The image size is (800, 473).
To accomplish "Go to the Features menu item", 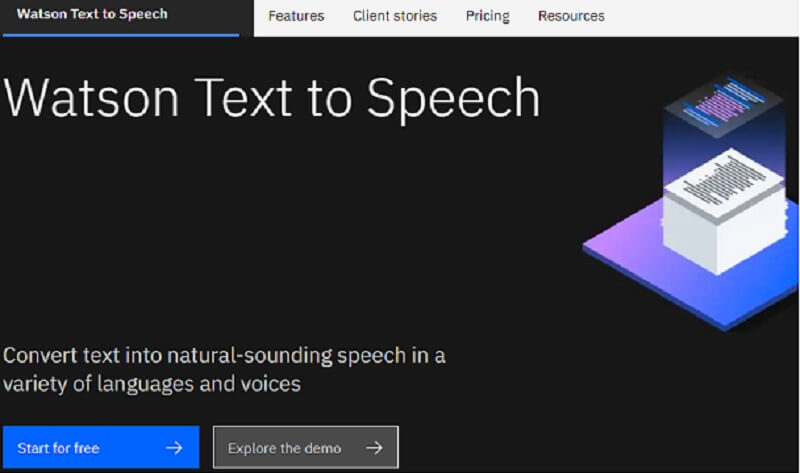I will pyautogui.click(x=296, y=16).
